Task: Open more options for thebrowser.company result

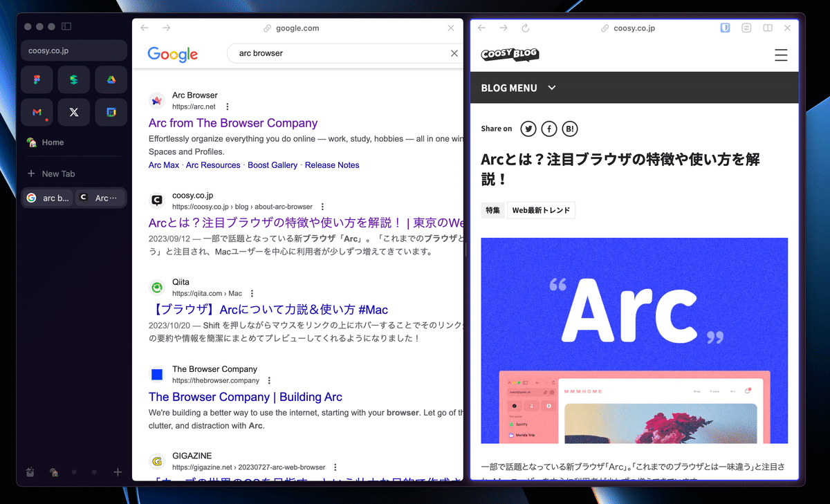Action: [x=269, y=380]
